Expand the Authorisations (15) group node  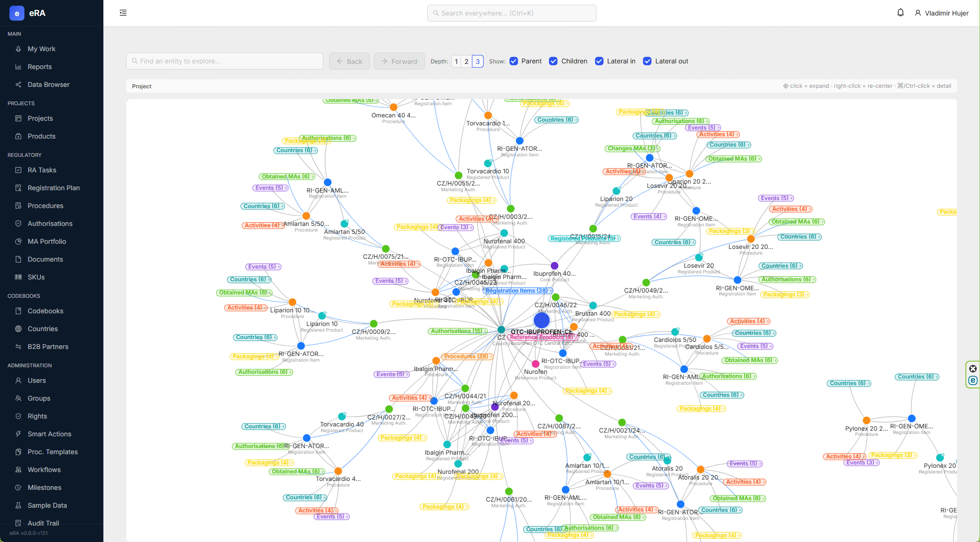point(458,331)
